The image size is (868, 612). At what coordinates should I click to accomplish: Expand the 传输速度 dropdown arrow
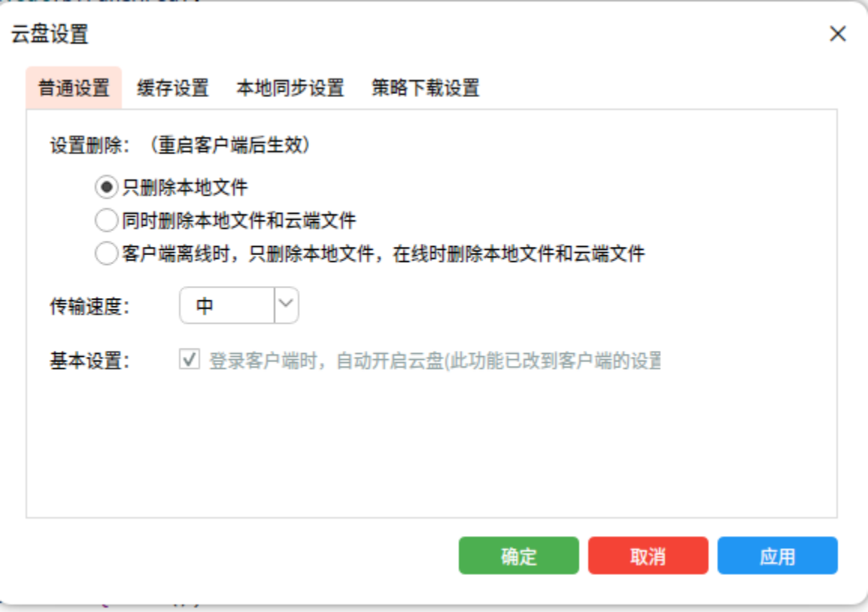click(286, 305)
